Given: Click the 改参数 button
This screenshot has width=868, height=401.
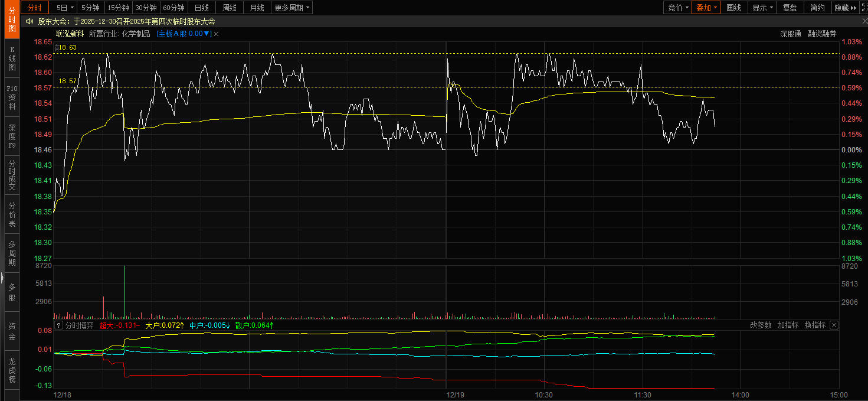Looking at the screenshot, I should point(761,325).
